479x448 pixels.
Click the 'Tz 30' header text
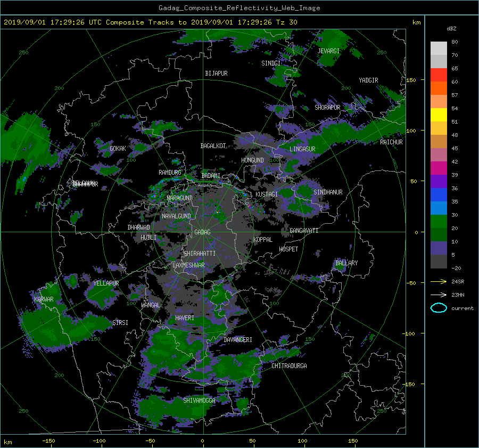286,22
